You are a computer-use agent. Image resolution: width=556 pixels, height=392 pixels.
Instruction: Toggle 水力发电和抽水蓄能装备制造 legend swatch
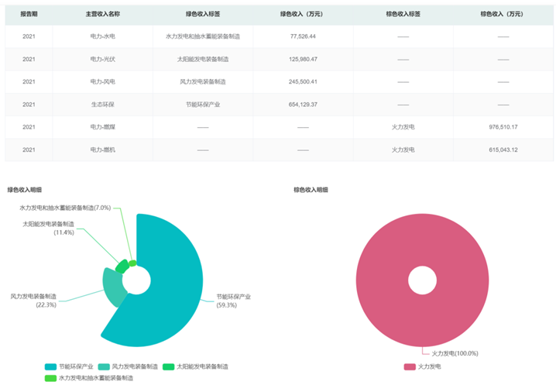click(x=50, y=379)
